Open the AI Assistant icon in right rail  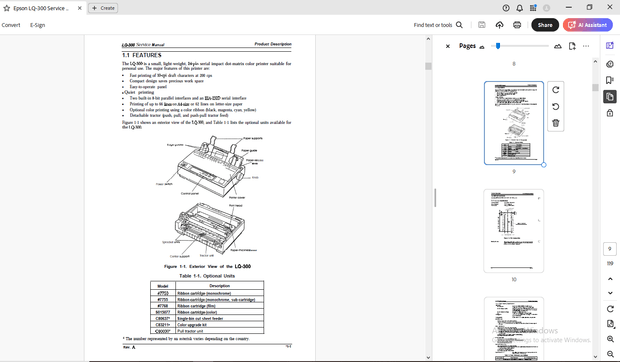pyautogui.click(x=610, y=45)
